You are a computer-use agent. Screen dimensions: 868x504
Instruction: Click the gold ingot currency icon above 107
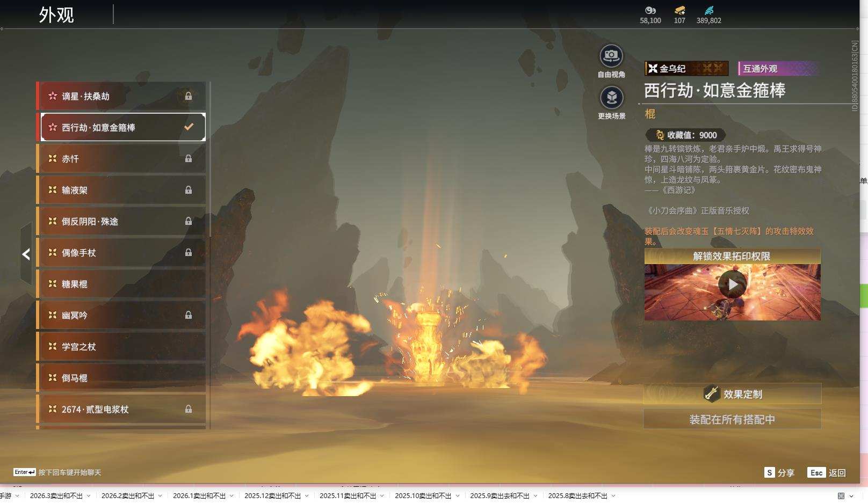click(679, 10)
